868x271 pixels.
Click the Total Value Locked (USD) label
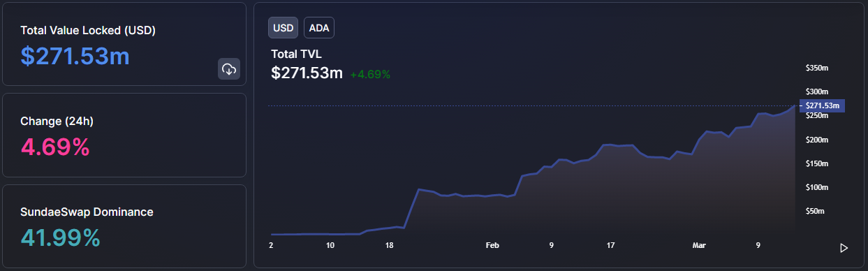click(88, 31)
